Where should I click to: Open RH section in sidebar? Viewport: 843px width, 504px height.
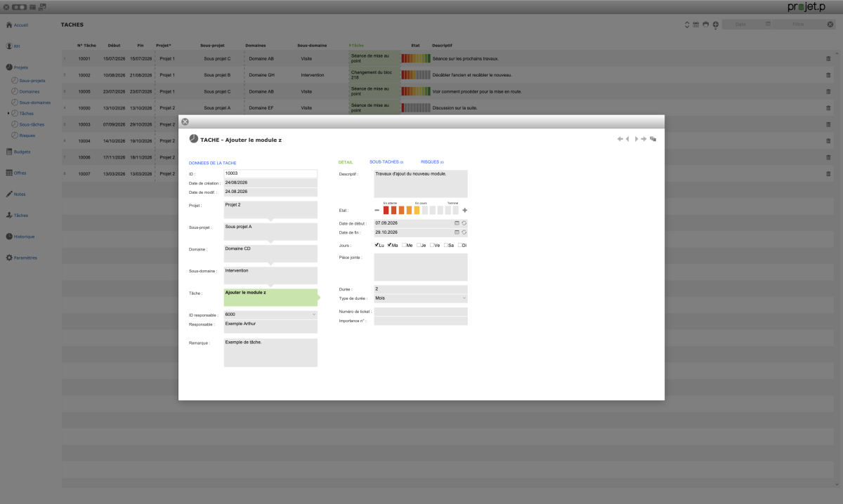tap(13, 46)
